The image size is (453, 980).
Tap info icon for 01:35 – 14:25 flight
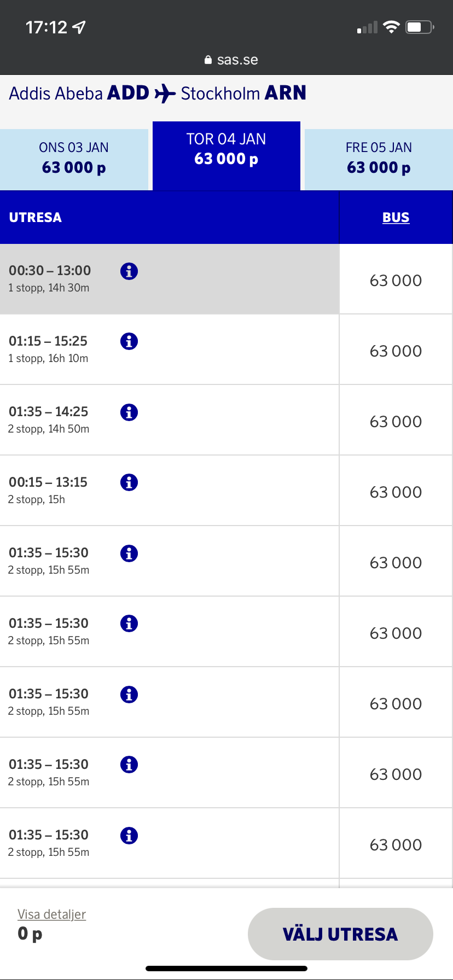(129, 412)
